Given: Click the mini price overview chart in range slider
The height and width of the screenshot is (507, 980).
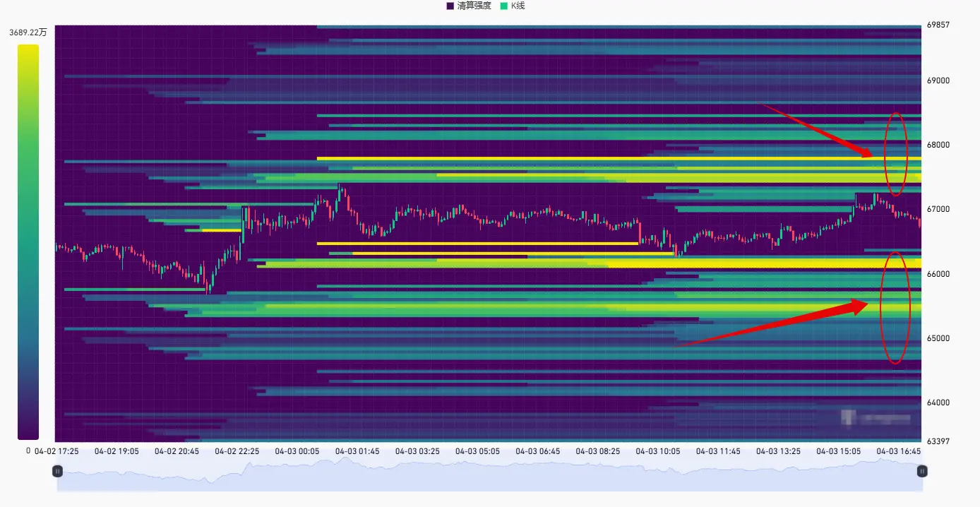Looking at the screenshot, I should (x=489, y=473).
